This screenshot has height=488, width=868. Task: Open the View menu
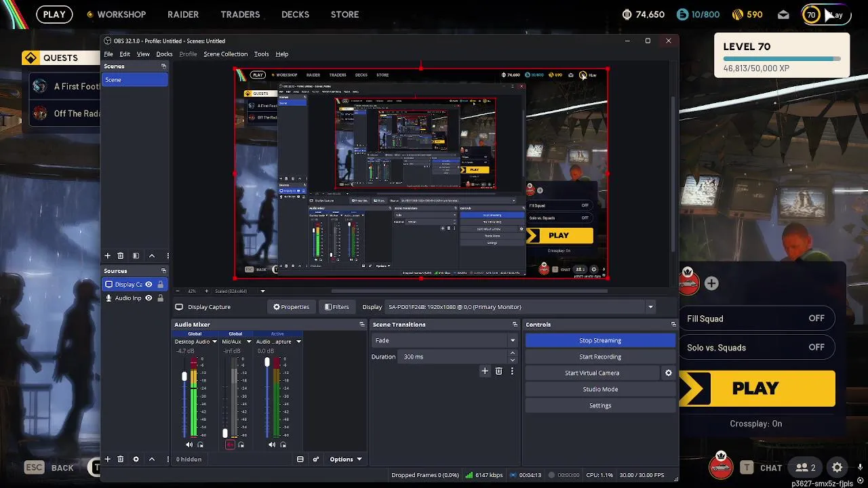(143, 54)
